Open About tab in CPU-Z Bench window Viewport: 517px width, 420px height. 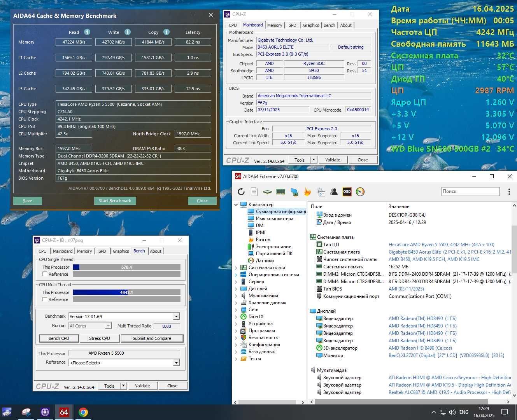click(x=156, y=251)
